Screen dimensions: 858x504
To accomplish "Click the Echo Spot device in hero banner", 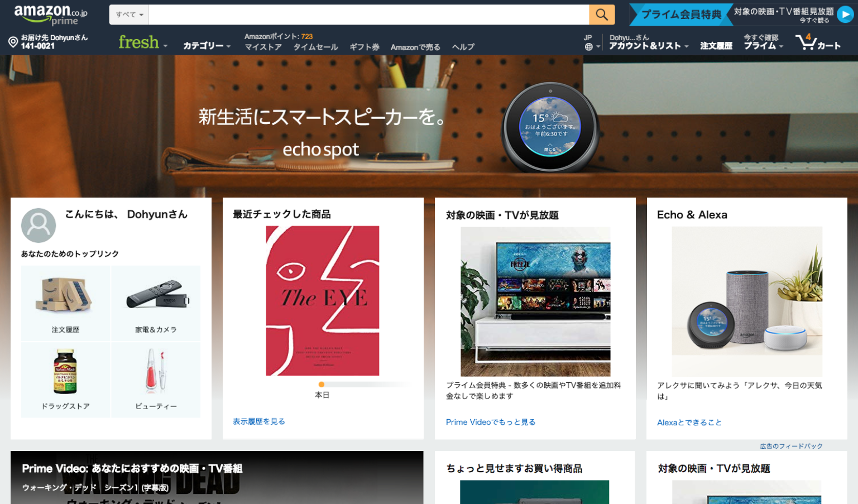I will coord(550,127).
